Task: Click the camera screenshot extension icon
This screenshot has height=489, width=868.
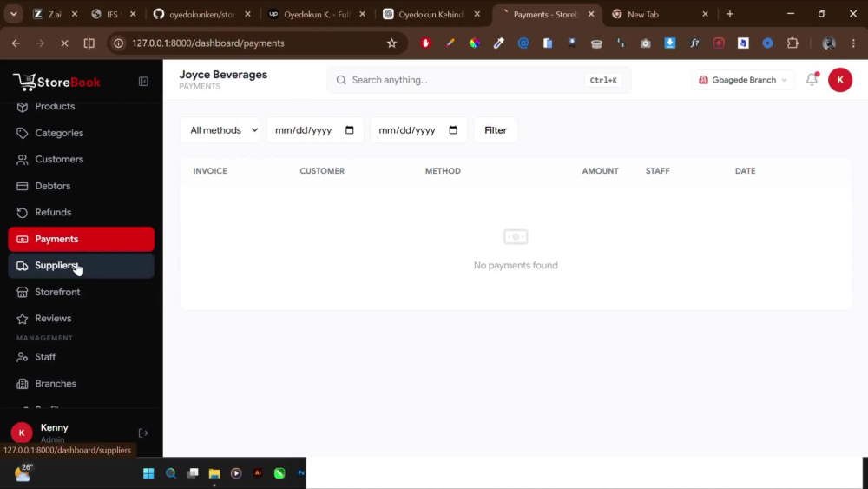Action: pos(646,43)
